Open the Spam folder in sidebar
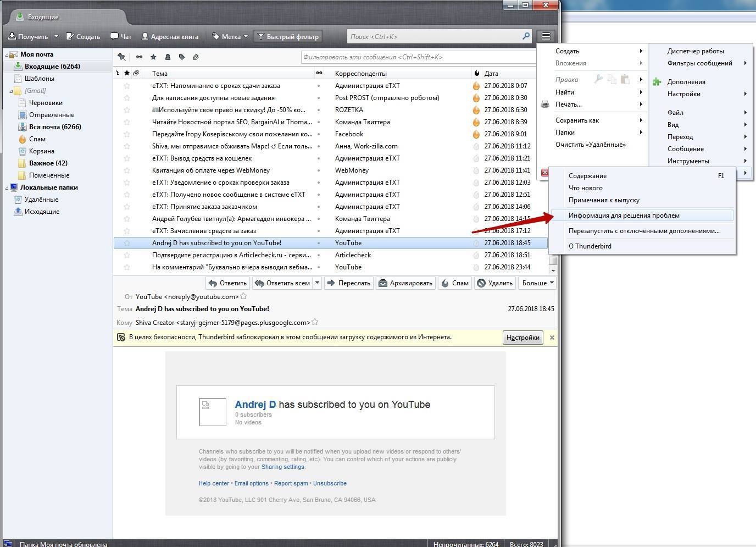This screenshot has width=756, height=547. click(x=37, y=139)
